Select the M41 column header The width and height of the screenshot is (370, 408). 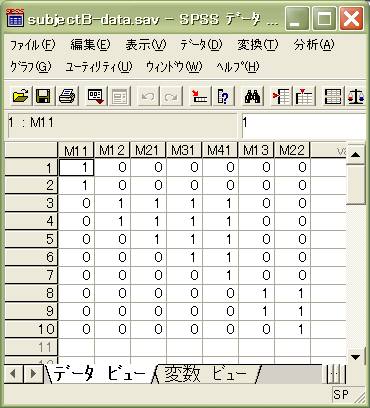220,151
